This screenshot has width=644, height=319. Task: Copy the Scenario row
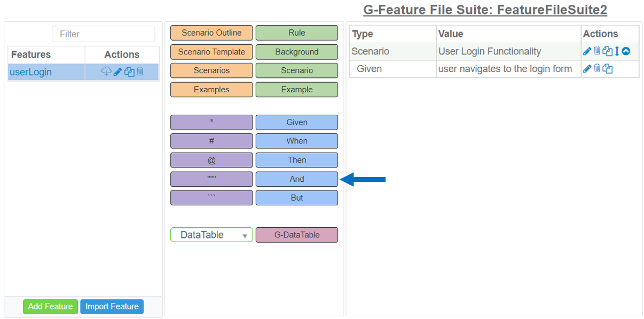click(x=608, y=52)
